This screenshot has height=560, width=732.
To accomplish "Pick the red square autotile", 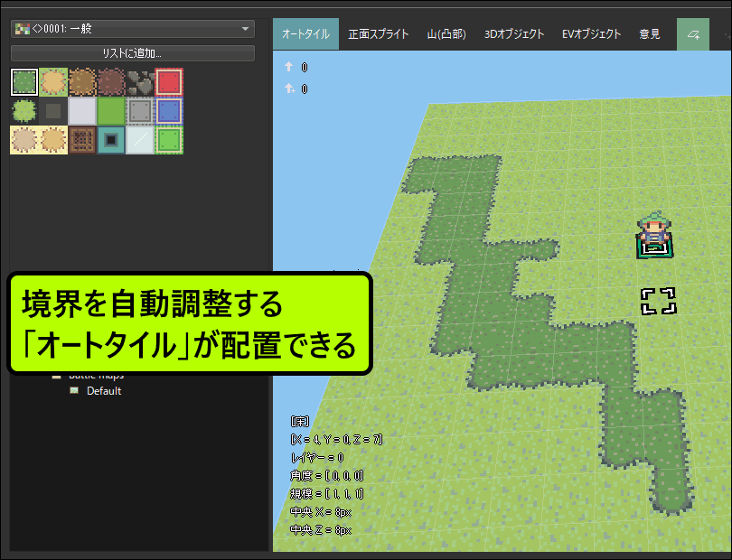I will point(169,82).
